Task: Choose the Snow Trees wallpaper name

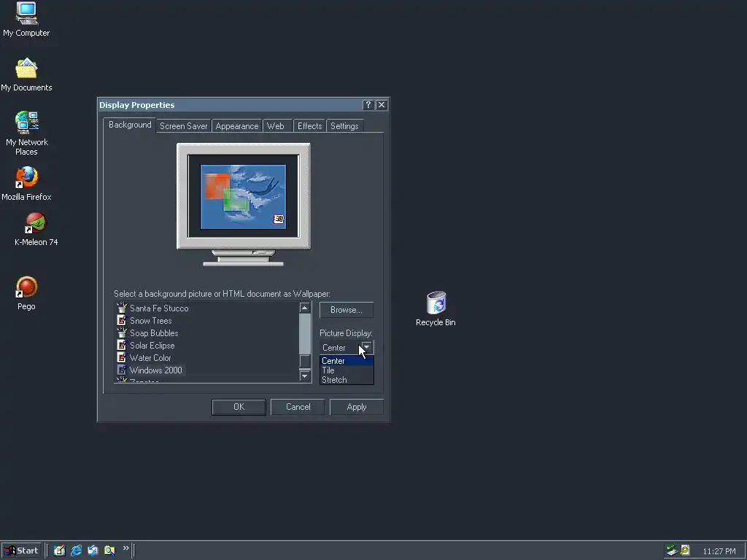Action: (x=150, y=321)
